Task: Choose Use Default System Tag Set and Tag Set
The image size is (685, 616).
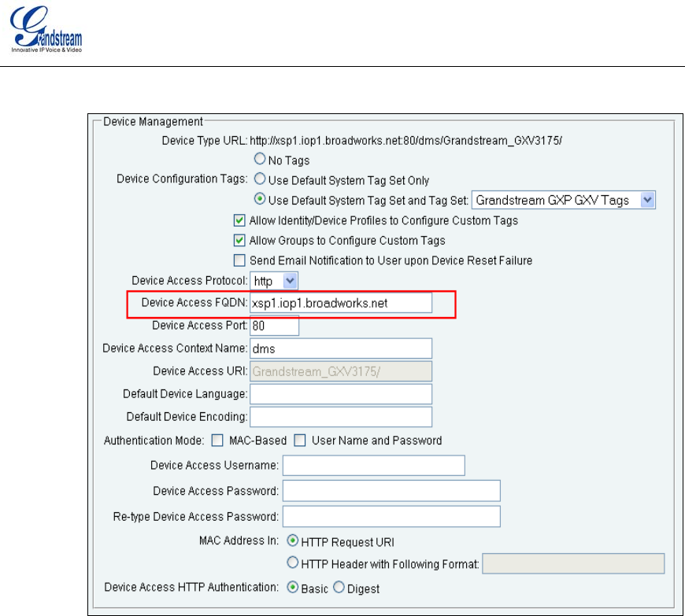Action: coord(259,201)
